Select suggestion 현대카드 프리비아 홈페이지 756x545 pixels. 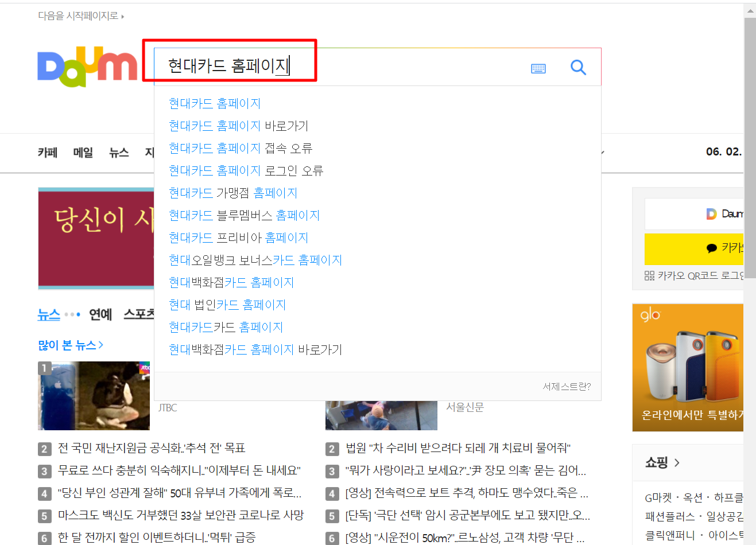click(239, 238)
